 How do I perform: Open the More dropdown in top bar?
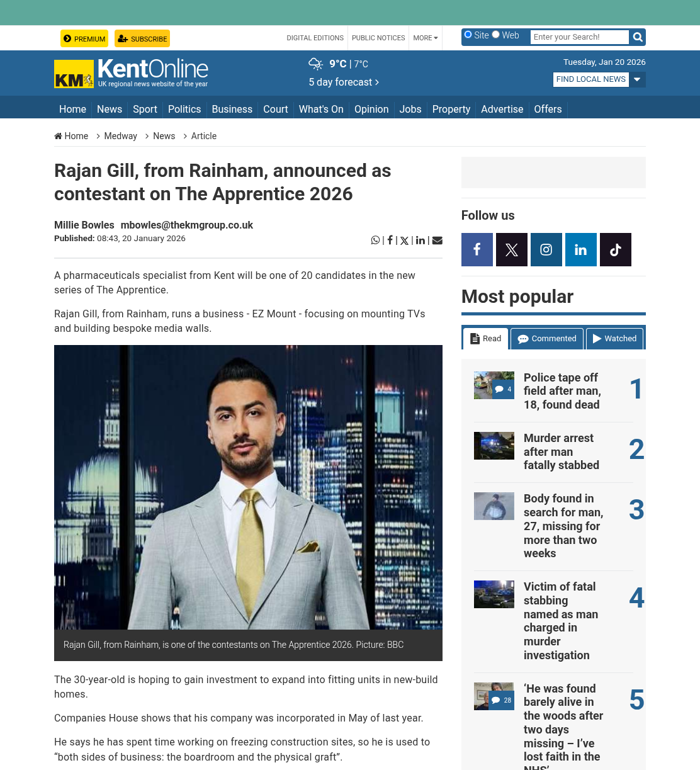tap(426, 38)
